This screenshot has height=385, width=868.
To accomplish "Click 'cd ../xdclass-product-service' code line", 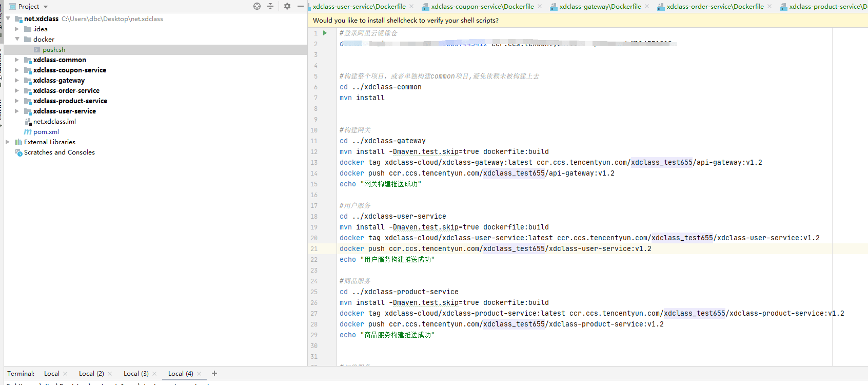I will (399, 292).
